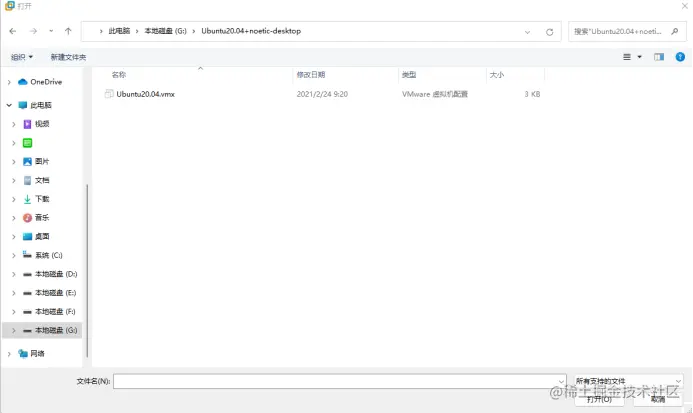Expand the 视频 node
This screenshot has width=693, height=413.
14,124
